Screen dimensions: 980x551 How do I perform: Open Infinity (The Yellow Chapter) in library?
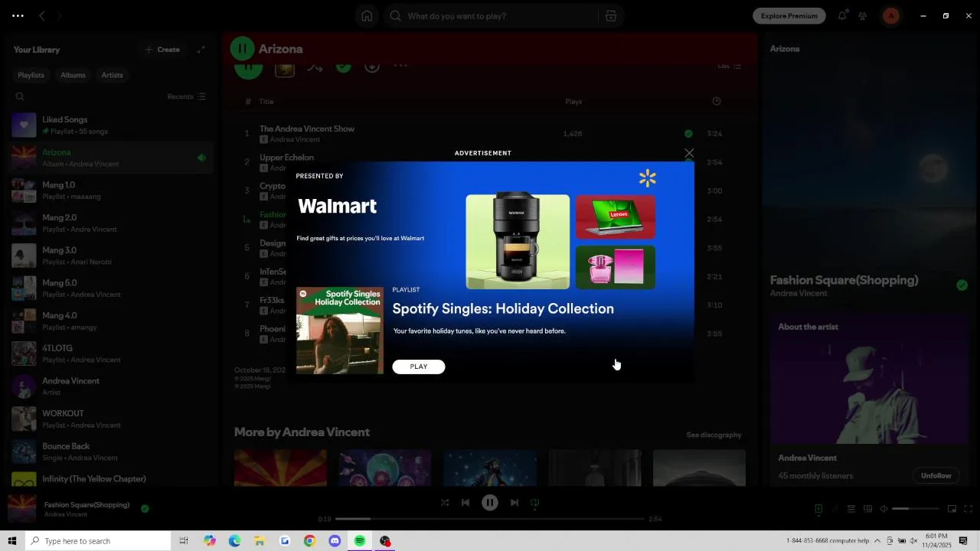coord(110,480)
